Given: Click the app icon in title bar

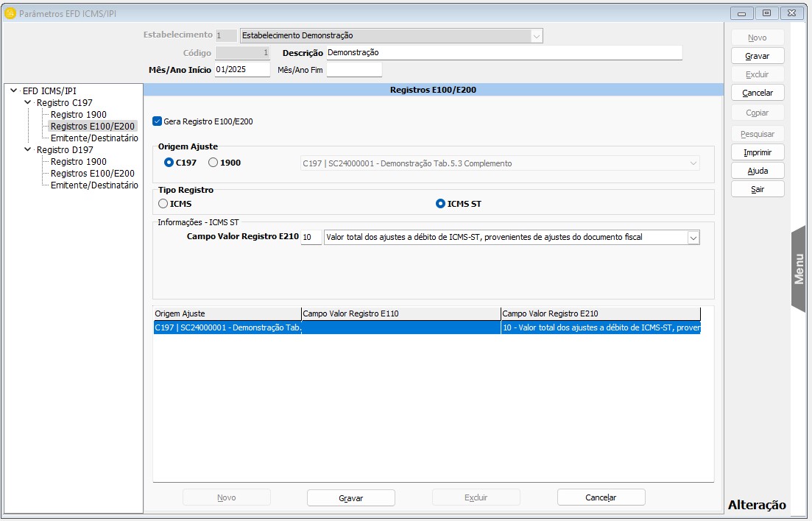Looking at the screenshot, I should click(10, 13).
